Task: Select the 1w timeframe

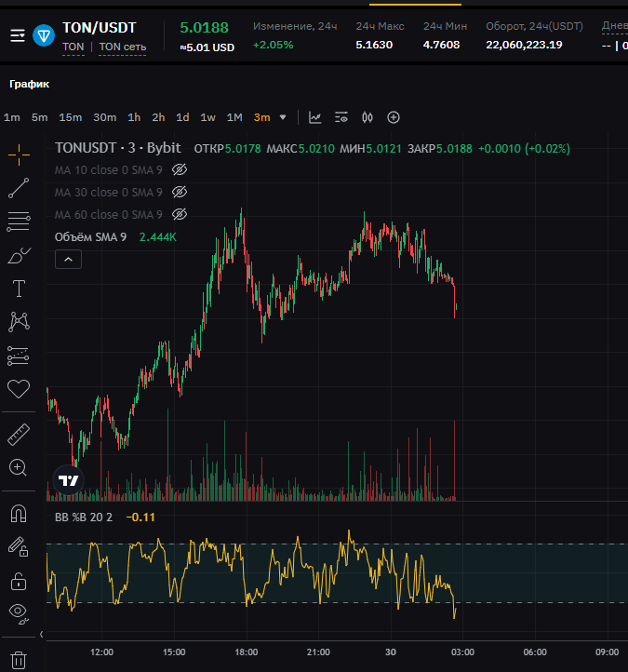Action: click(207, 117)
